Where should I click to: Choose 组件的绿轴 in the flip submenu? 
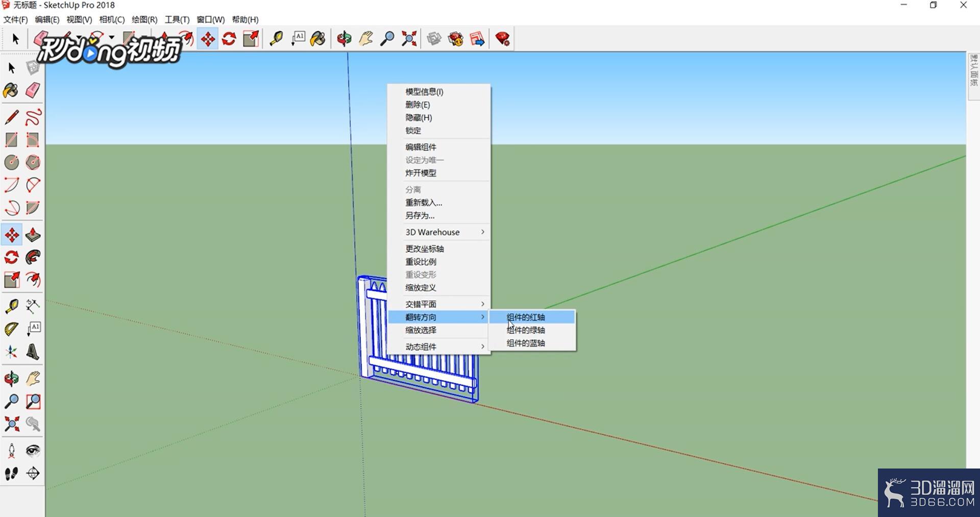(532, 330)
